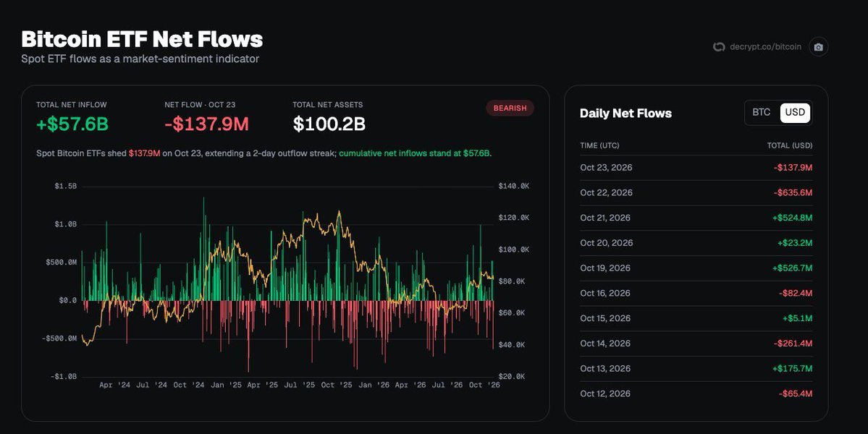The width and height of the screenshot is (868, 434).
Task: Select the Oct 16, 2026 row date
Action: pos(605,293)
